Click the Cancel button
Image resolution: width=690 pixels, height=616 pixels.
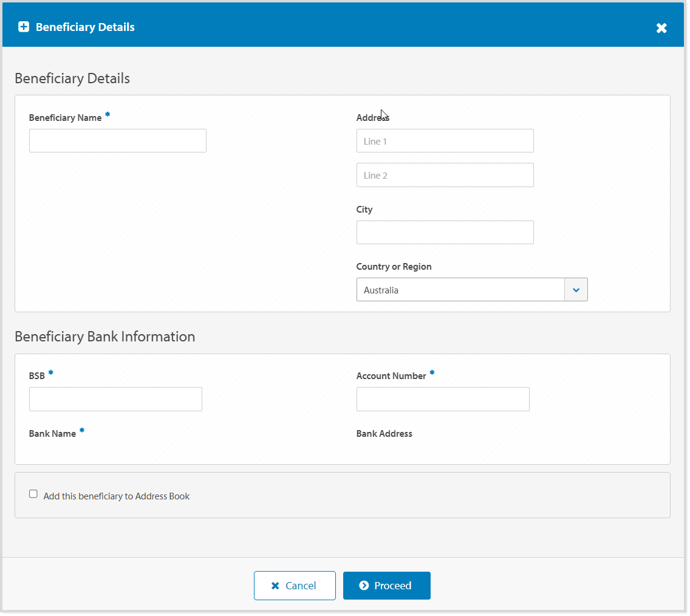[295, 585]
